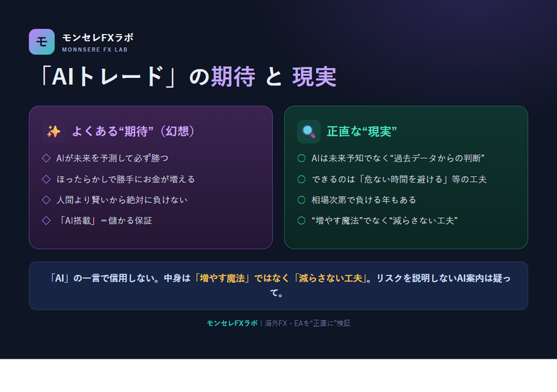Click the sparkles icon beside よくある期待
Viewport: 557px width, 392px height.
54,132
